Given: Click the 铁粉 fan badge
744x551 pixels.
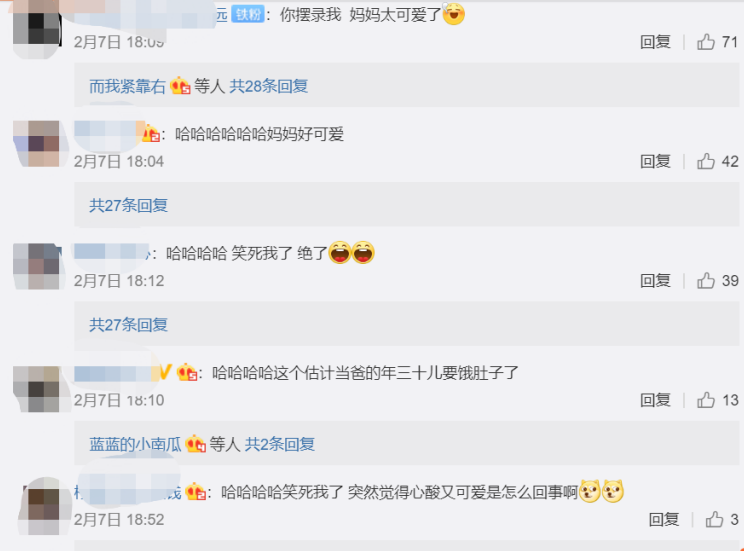Looking at the screenshot, I should pyautogui.click(x=248, y=15).
